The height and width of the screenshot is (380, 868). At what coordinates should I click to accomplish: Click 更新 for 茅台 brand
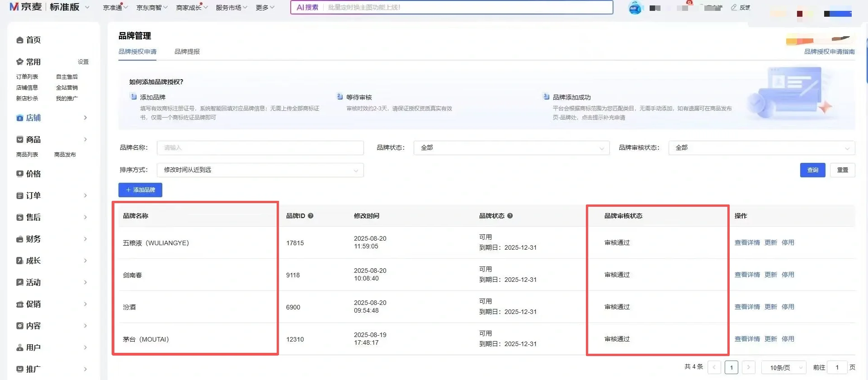point(770,339)
